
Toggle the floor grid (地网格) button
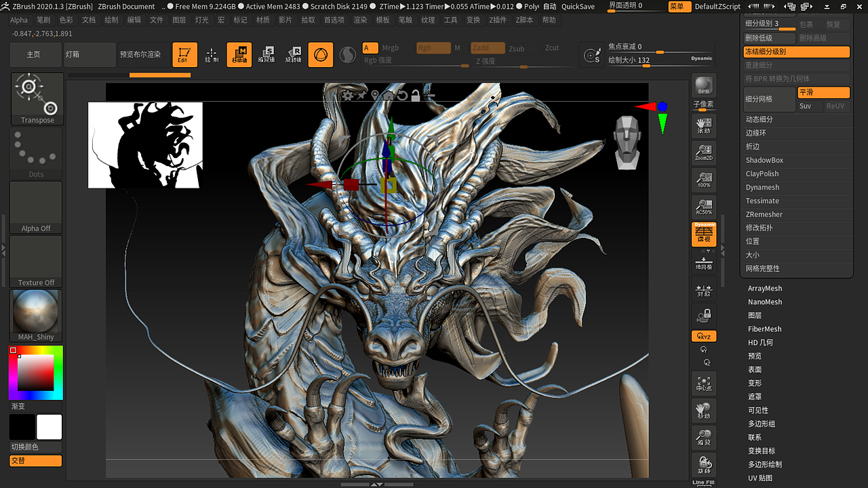coord(704,262)
